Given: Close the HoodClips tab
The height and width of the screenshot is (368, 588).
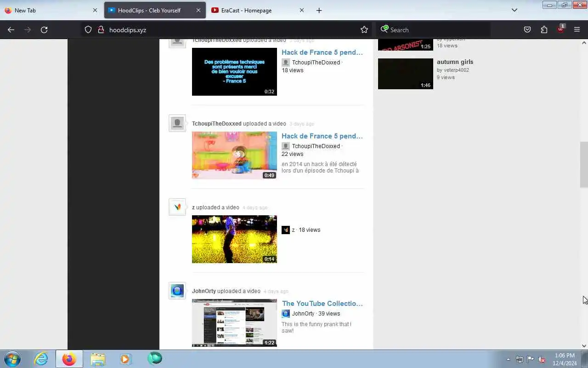Looking at the screenshot, I should coord(198,10).
